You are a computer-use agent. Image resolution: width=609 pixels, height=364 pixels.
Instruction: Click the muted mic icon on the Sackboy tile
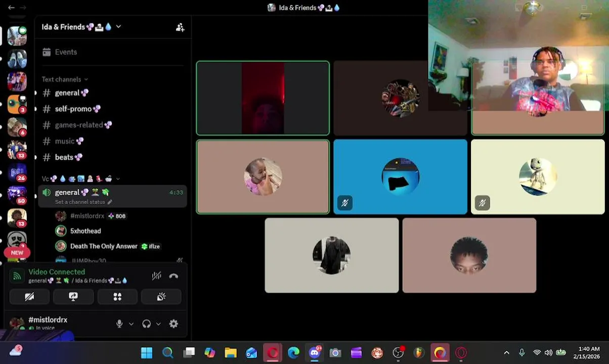coord(482,203)
